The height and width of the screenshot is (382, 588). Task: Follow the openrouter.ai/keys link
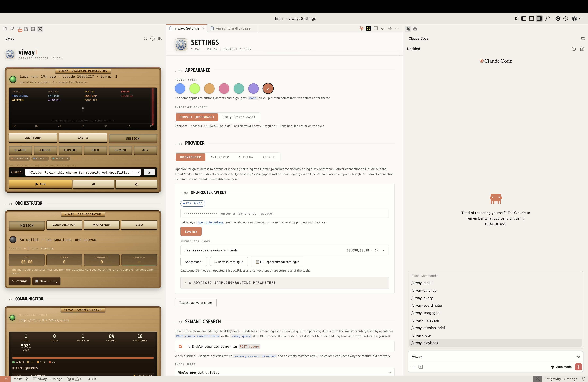point(210,222)
